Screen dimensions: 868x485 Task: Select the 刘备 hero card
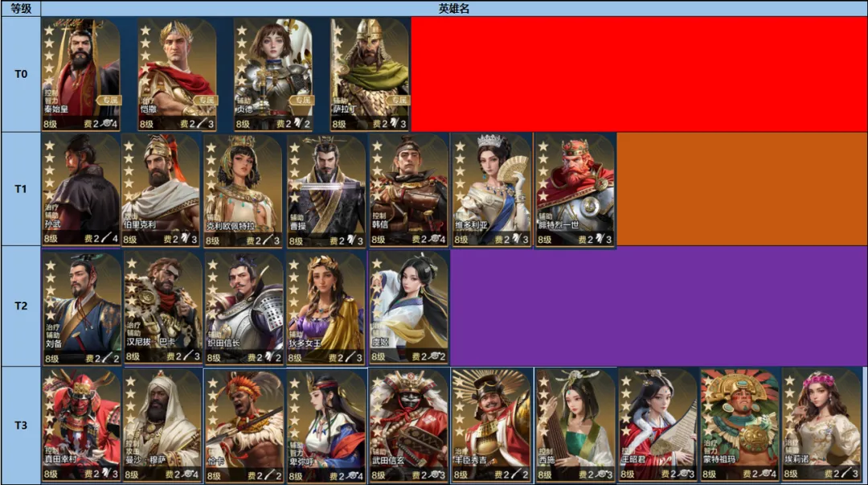82,308
